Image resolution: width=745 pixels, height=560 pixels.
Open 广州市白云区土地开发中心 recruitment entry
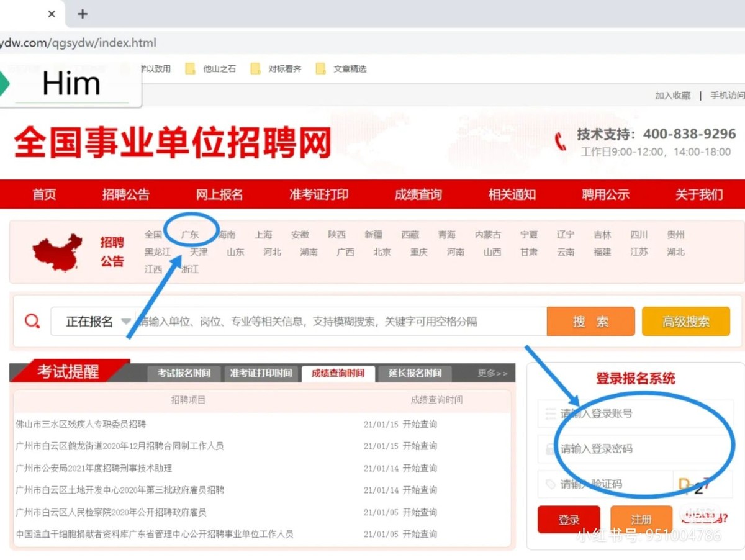(120, 490)
